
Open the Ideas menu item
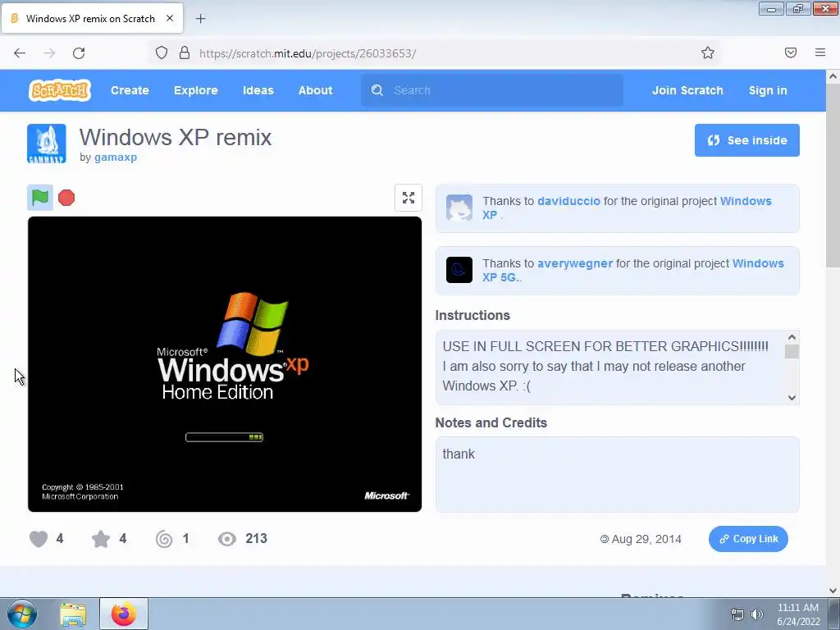point(258,90)
